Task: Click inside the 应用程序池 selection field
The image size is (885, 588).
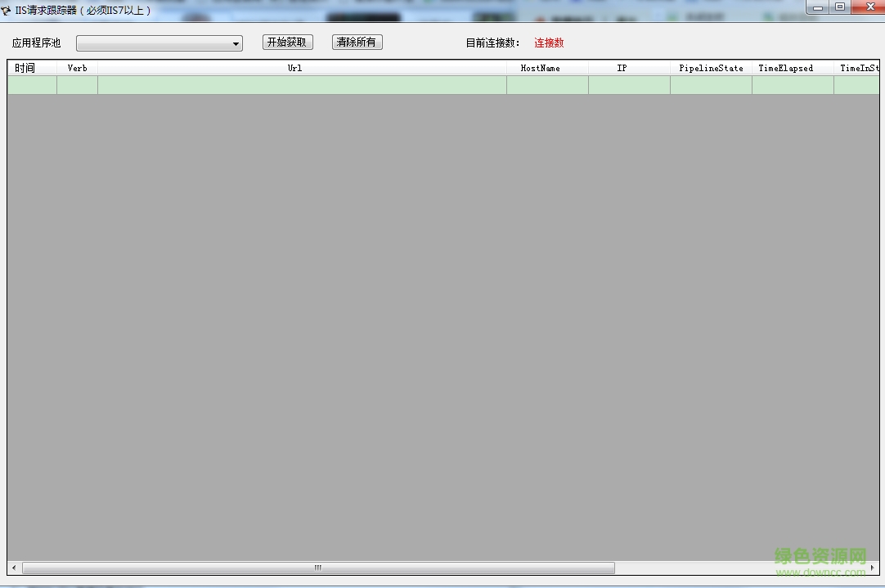Action: click(147, 43)
